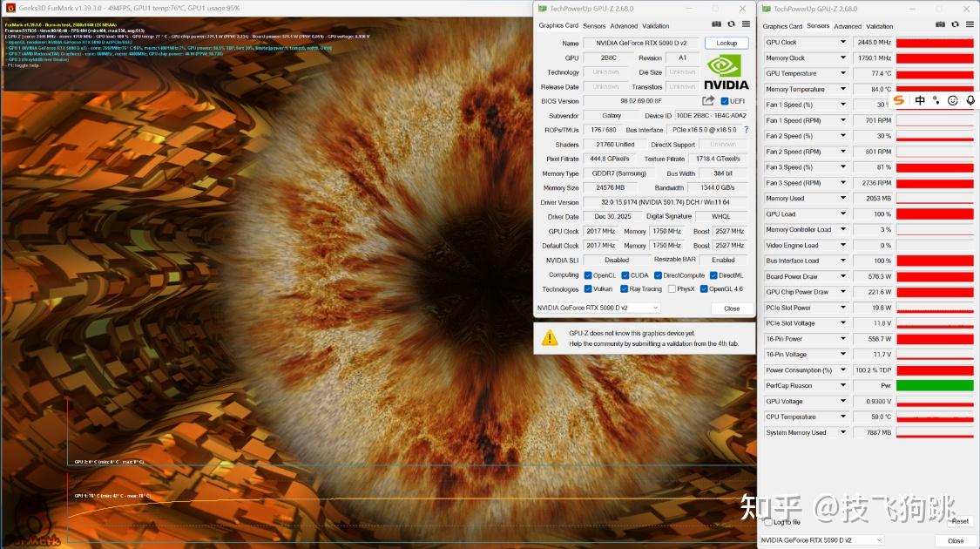Open the GPU Temperature sensor dropdown arrow
The image size is (980, 549).
pos(843,73)
